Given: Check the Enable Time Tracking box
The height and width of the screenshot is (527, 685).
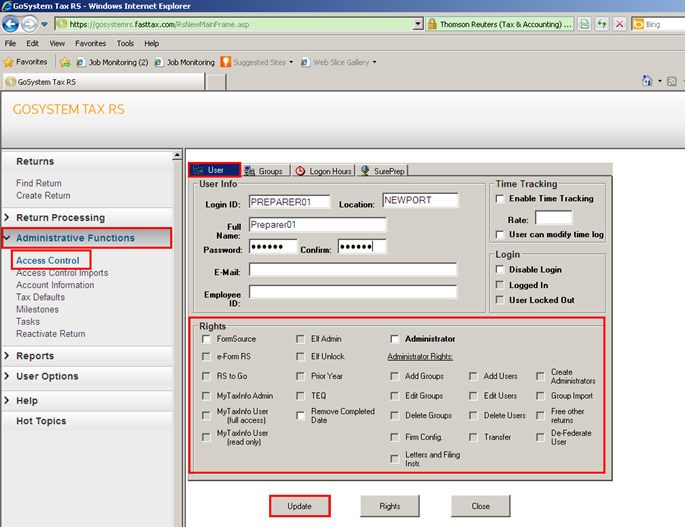Looking at the screenshot, I should point(499,198).
